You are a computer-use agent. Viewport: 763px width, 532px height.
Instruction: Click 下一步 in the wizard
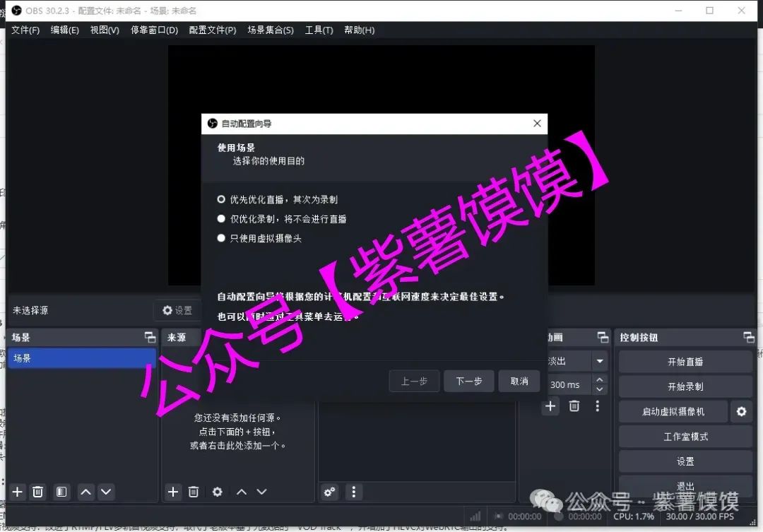pos(469,381)
